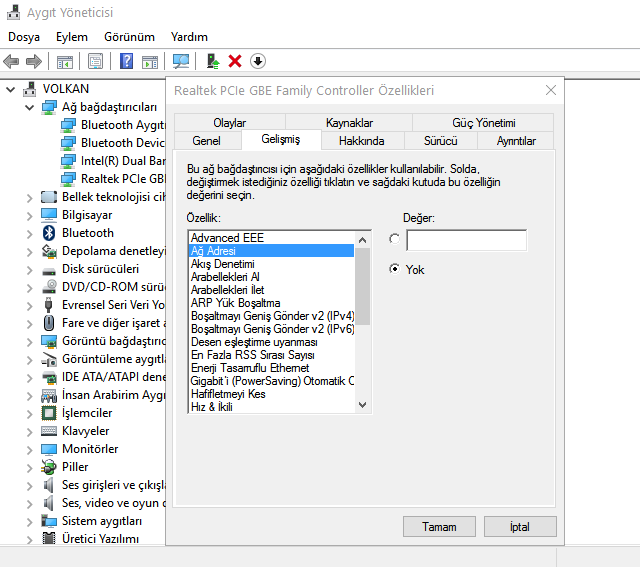Click the Değer text input field

(x=466, y=240)
